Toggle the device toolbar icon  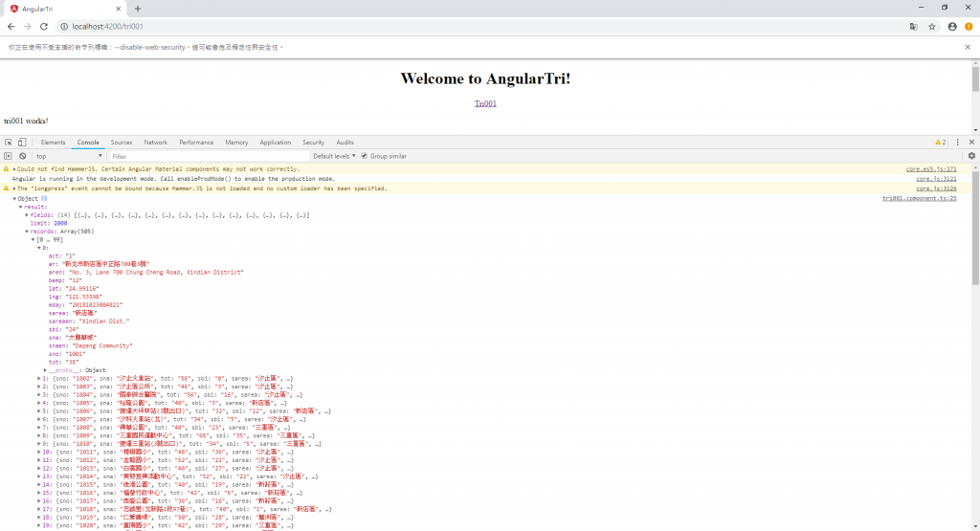click(x=22, y=143)
